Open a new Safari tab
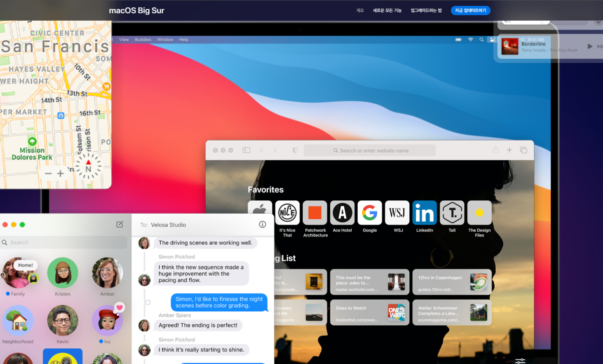 pyautogui.click(x=509, y=150)
